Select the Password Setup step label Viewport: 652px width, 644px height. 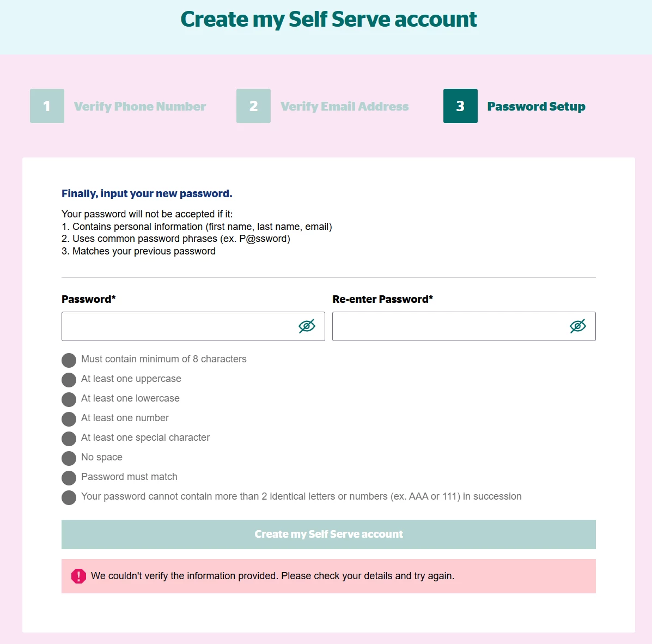coord(536,106)
